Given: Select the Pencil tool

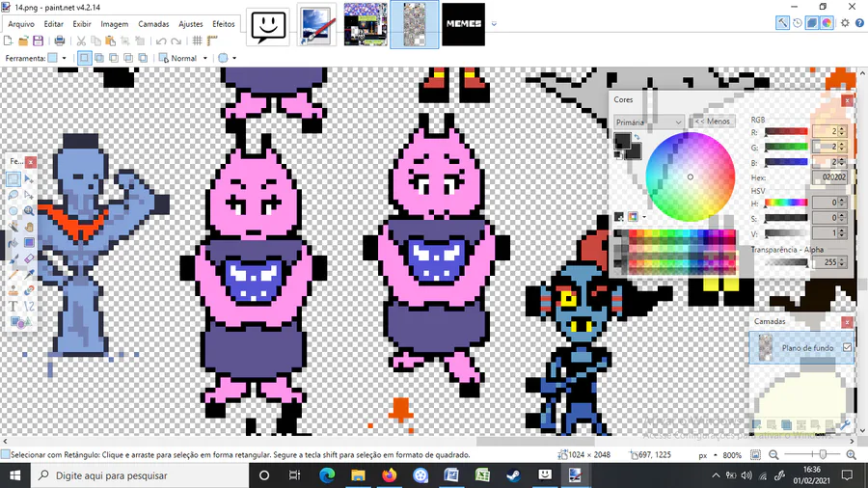Looking at the screenshot, I should [x=14, y=275].
